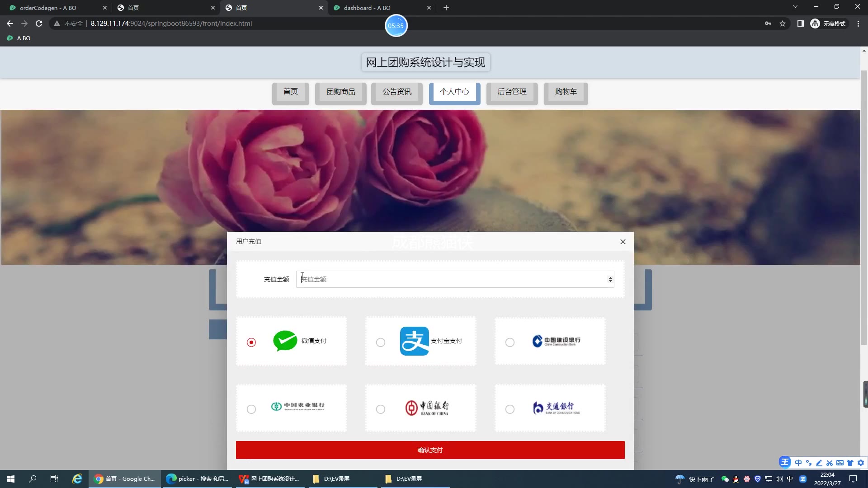Click the recharge amount spinner arrows
Image resolution: width=868 pixels, height=488 pixels.
tap(610, 280)
